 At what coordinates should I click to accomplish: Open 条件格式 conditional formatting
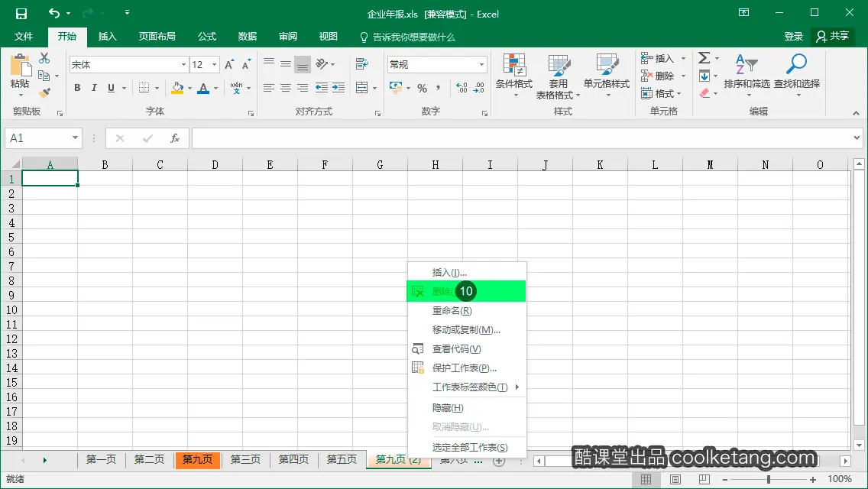(513, 76)
